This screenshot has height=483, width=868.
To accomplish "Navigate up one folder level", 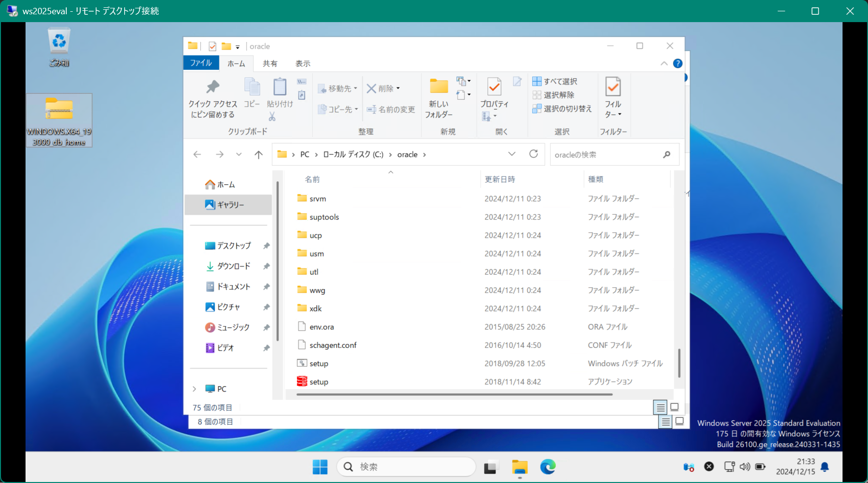I will pos(259,154).
